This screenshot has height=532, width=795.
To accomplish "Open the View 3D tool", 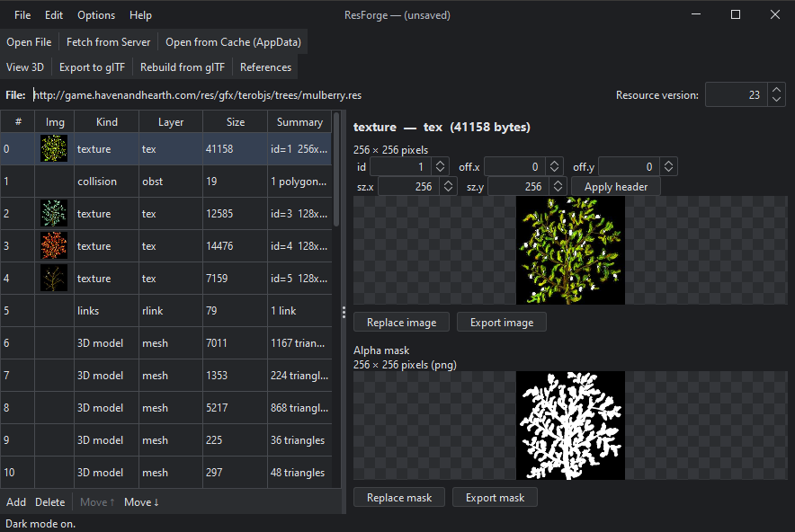I will tap(25, 66).
